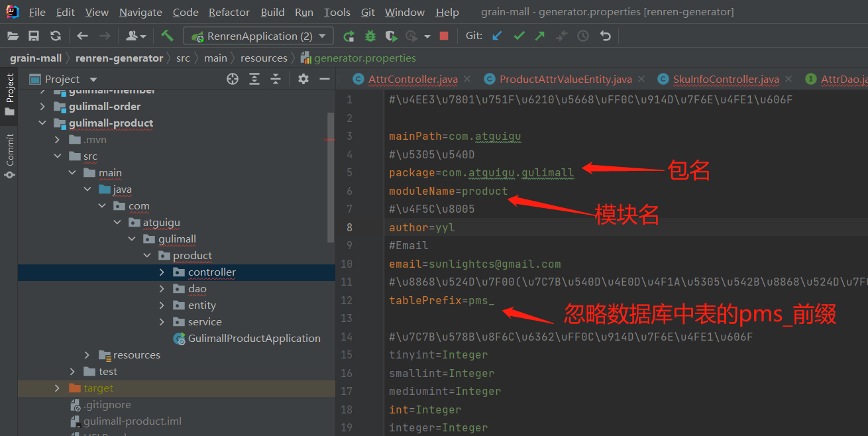Image resolution: width=868 pixels, height=436 pixels.
Task: Commit changes with the green Git checkmark
Action: click(x=519, y=36)
